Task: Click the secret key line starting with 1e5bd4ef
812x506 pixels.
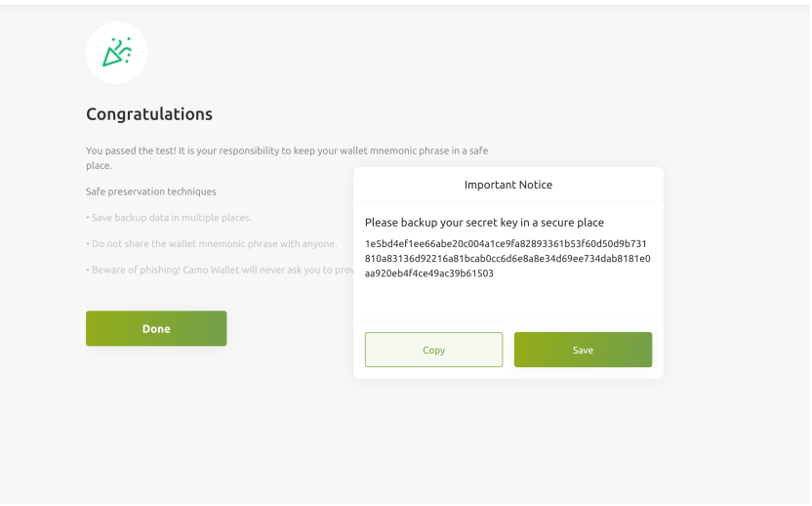Action: 505,243
